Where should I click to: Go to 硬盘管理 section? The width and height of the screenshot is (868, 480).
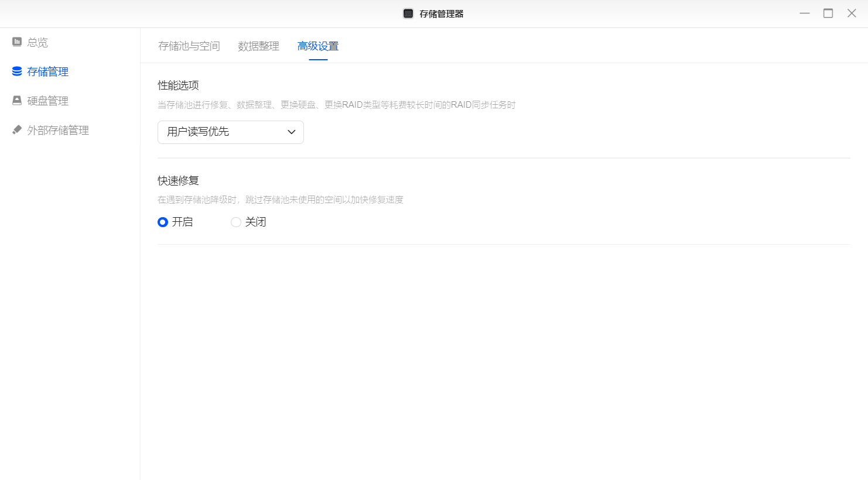tap(48, 101)
